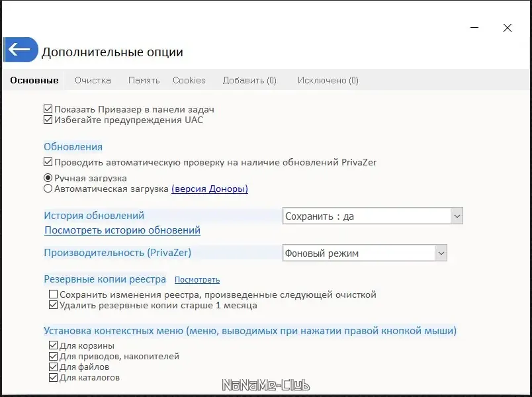Screen dimensions: 532x397
Task: Open the версия Доноры link
Action: click(210, 189)
